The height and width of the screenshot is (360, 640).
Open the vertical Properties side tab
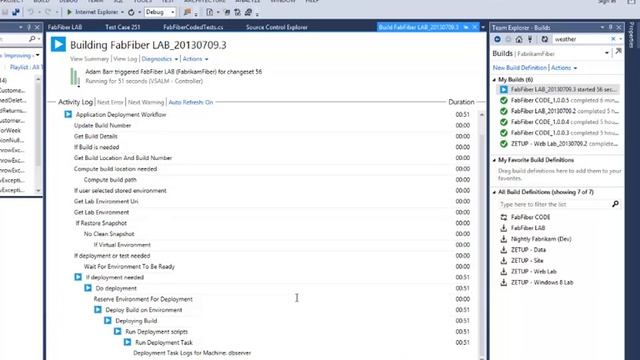coord(632,35)
